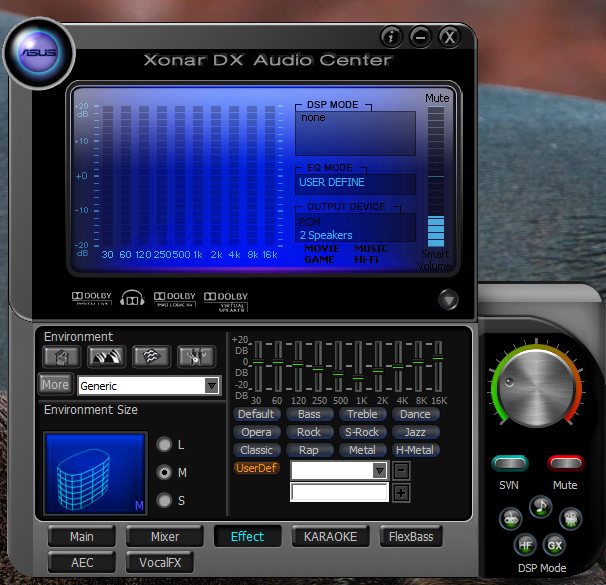606x585 pixels.
Task: Click the Dolby Headphone icon
Action: [x=132, y=298]
